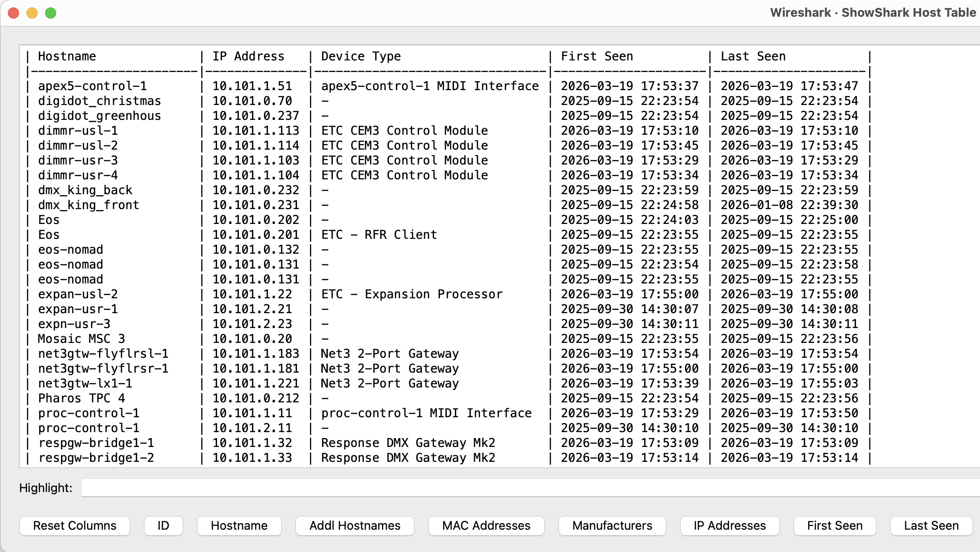Image resolution: width=980 pixels, height=552 pixels.
Task: Click IP address 10.101.0.237
Action: 256,116
